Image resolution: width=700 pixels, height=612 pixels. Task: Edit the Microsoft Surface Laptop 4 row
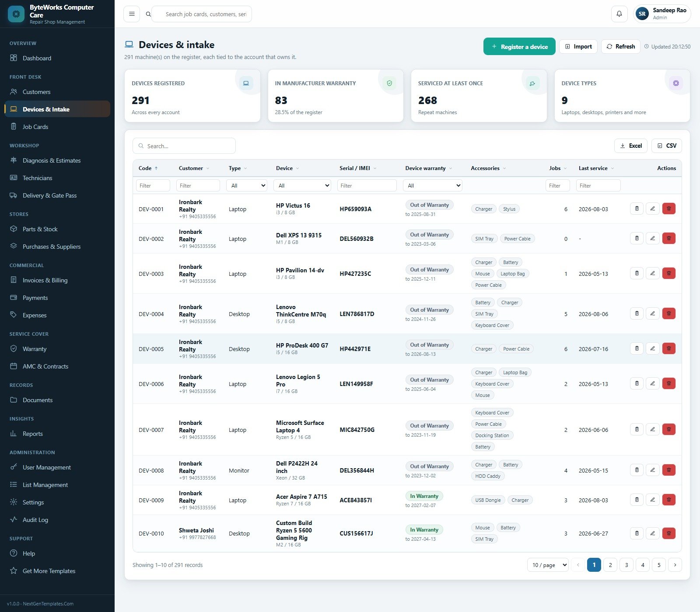(652, 430)
